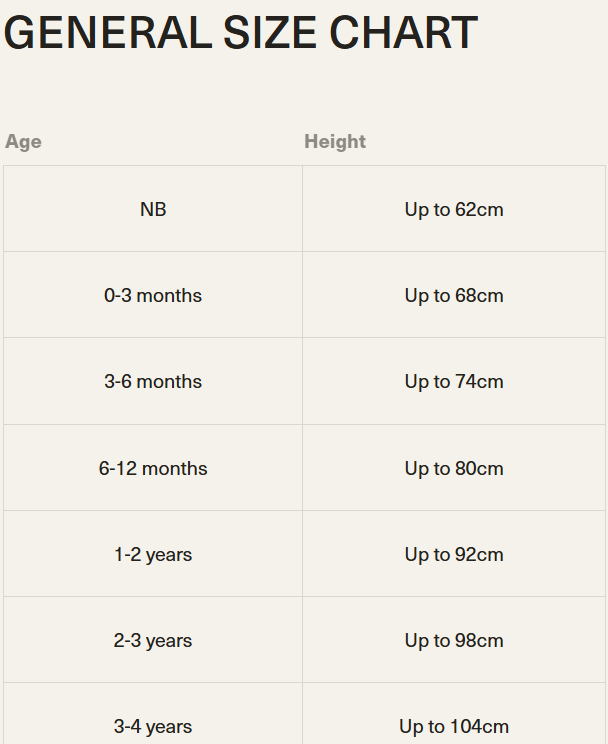608x744 pixels.
Task: Click the word SIZE in the title
Action: point(270,33)
